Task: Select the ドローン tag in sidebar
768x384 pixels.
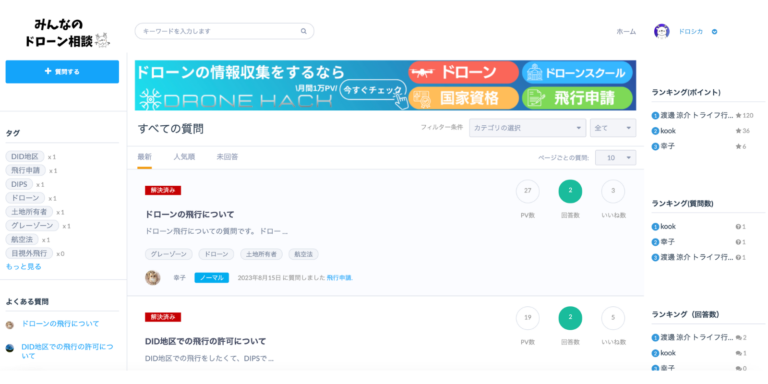Action: pyautogui.click(x=25, y=198)
